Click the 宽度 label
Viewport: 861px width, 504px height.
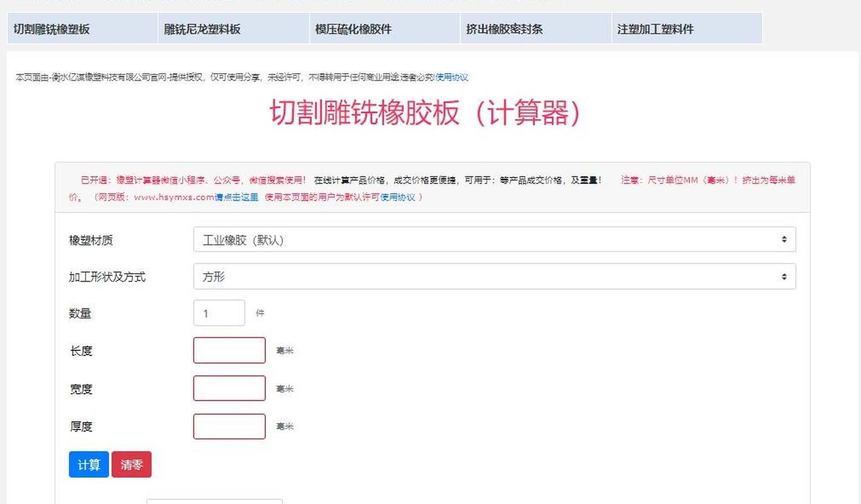(x=81, y=389)
